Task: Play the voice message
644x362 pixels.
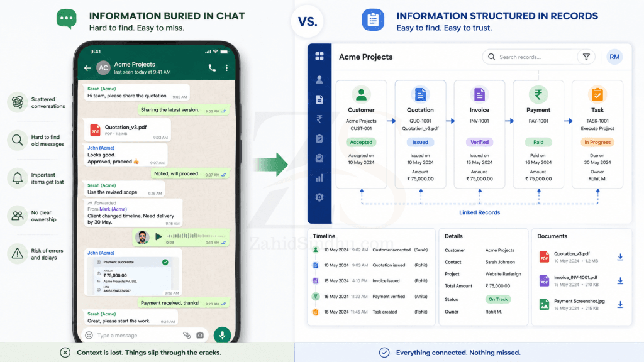Action: (158, 236)
